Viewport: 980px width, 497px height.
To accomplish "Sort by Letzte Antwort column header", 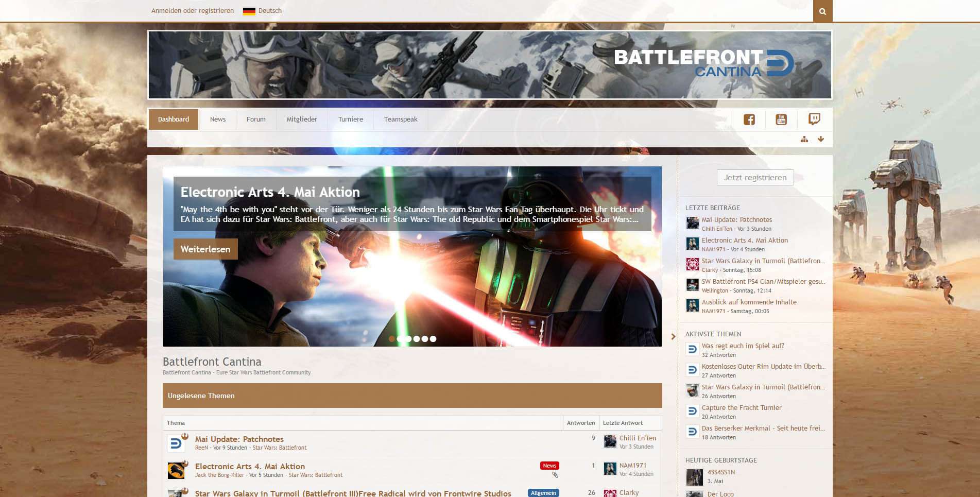I will pos(623,423).
